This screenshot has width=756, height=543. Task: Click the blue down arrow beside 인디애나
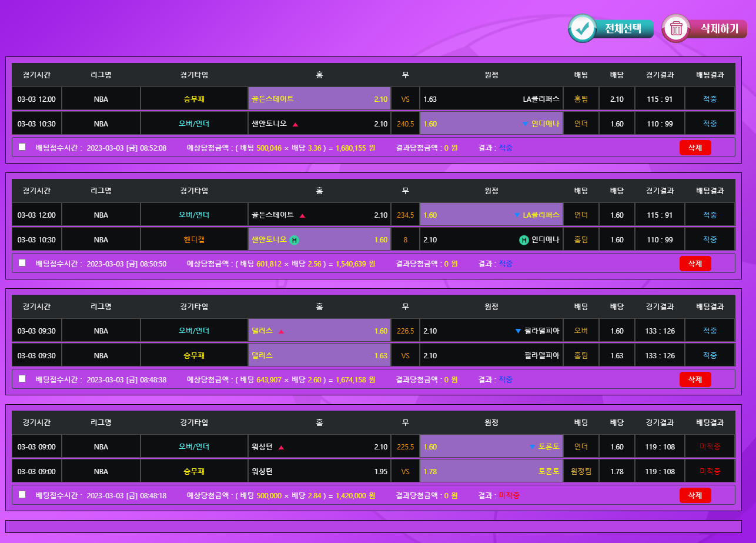pyautogui.click(x=525, y=124)
